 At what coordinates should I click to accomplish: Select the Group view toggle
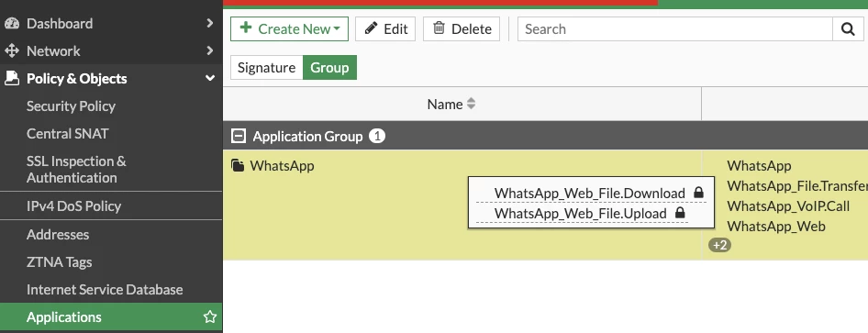click(329, 68)
